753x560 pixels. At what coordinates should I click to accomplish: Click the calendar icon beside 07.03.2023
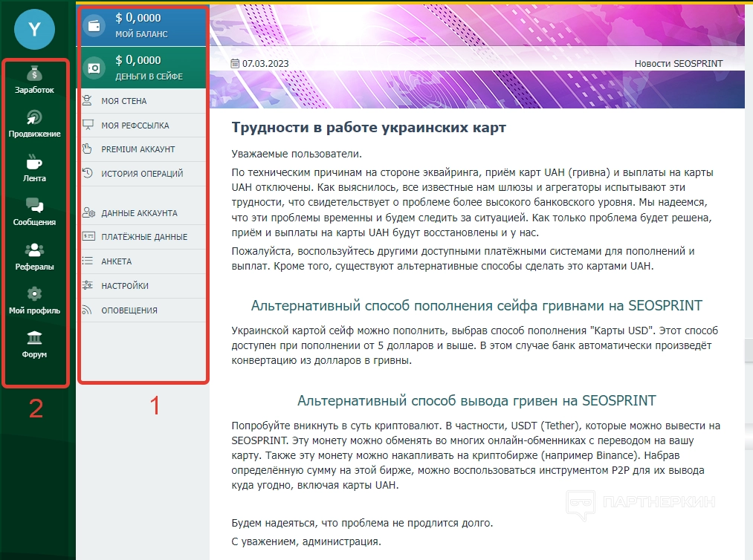(235, 63)
